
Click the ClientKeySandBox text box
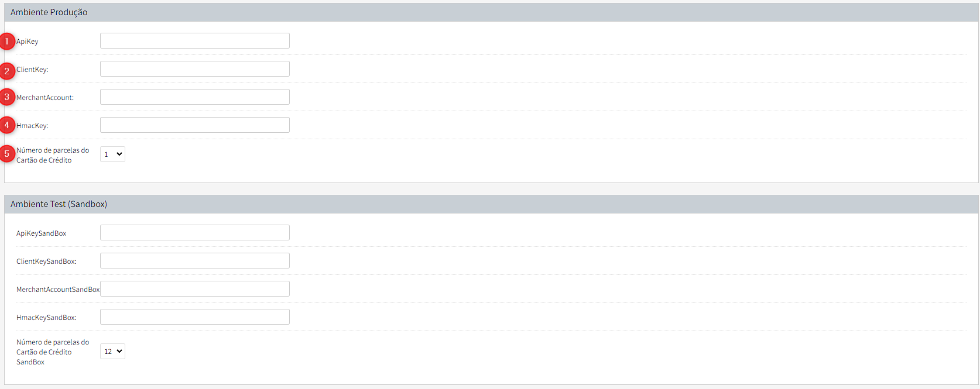pyautogui.click(x=194, y=261)
